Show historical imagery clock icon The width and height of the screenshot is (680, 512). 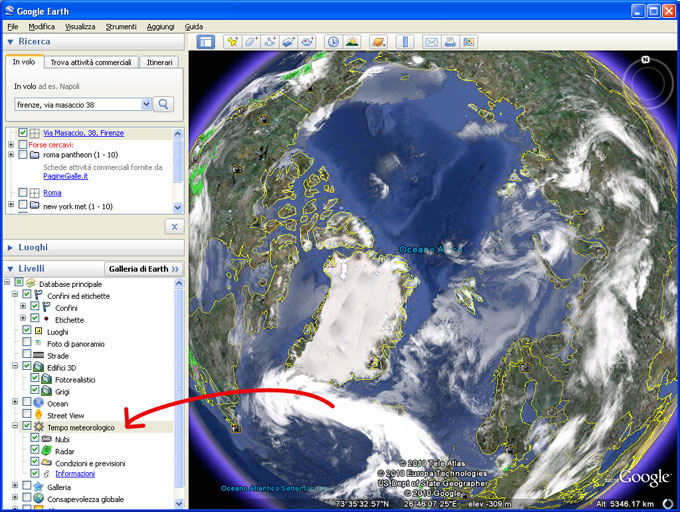click(333, 42)
